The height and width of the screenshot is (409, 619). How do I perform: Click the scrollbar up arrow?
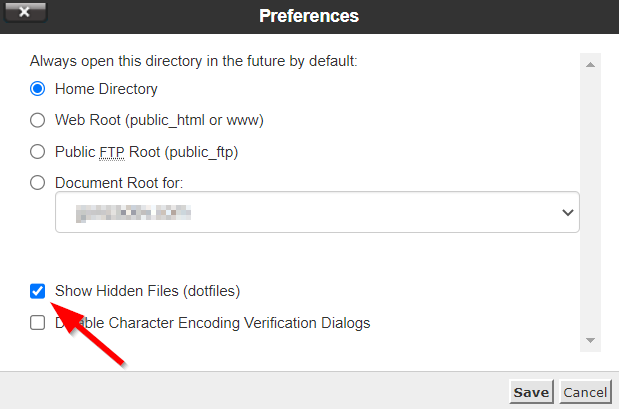point(590,65)
